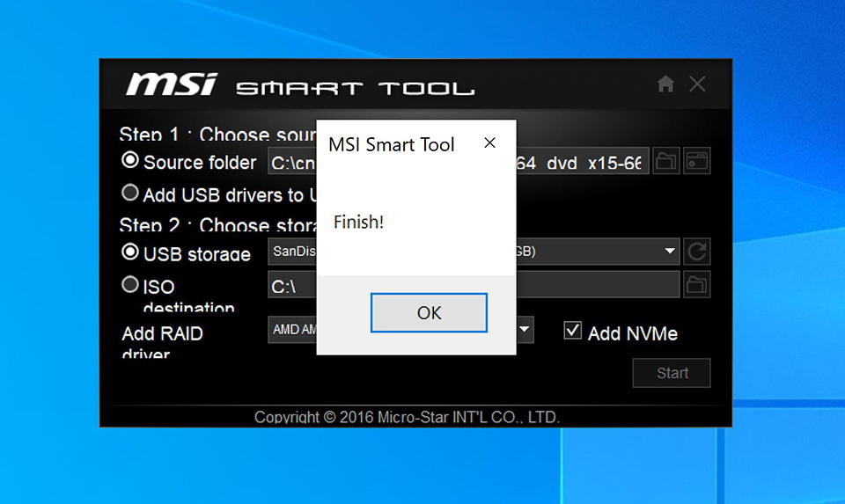This screenshot has height=504, width=845.
Task: Browse for source folder with folder icon
Action: click(x=666, y=161)
